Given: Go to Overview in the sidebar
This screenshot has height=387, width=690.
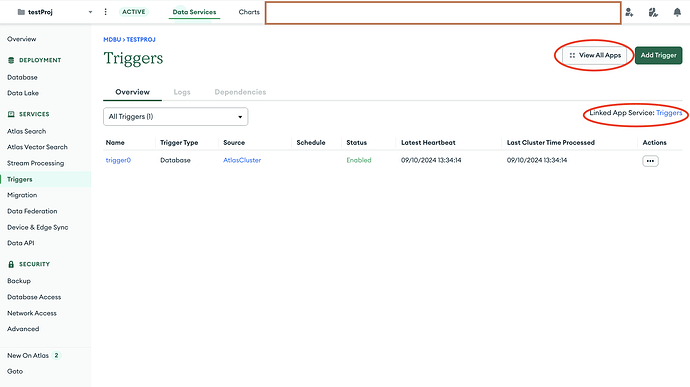Looking at the screenshot, I should [x=22, y=39].
